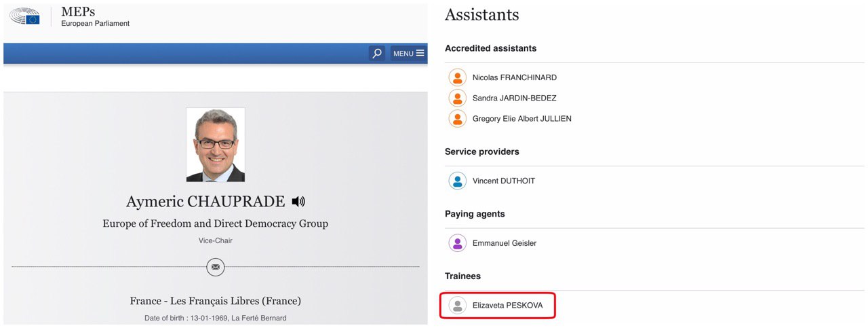The image size is (868, 328).
Task: Click the Accredited assistants section heading
Action: [x=491, y=48]
